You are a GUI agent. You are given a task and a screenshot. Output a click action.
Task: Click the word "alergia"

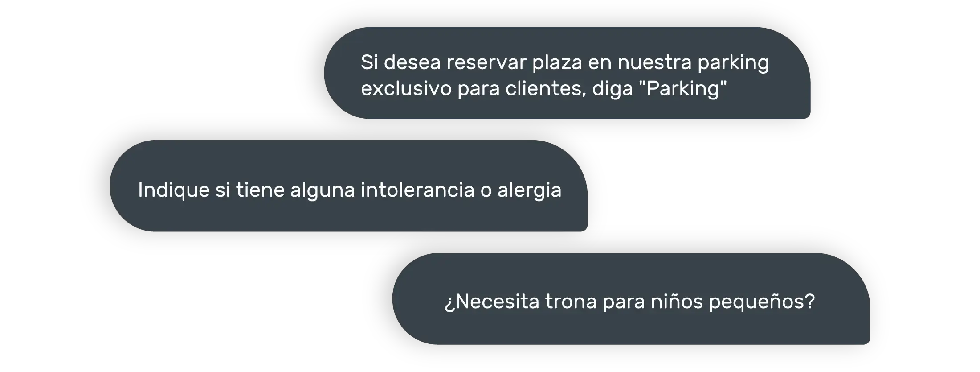529,190
